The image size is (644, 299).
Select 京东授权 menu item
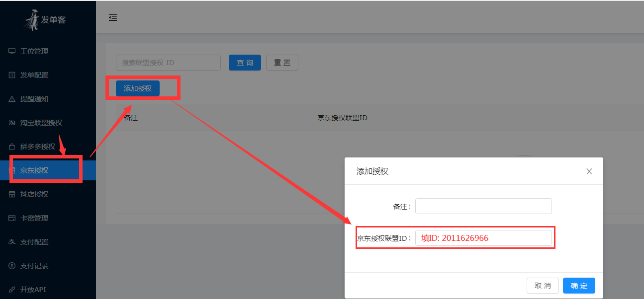click(x=48, y=170)
